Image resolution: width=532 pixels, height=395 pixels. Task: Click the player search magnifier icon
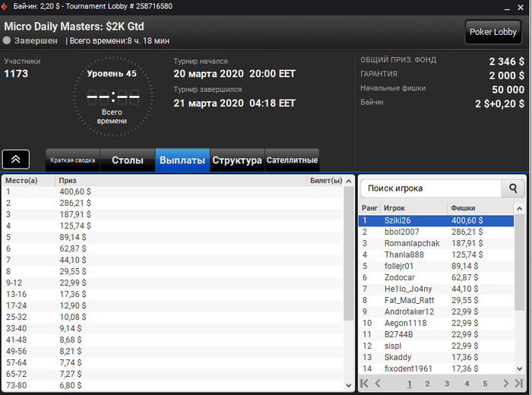click(513, 188)
